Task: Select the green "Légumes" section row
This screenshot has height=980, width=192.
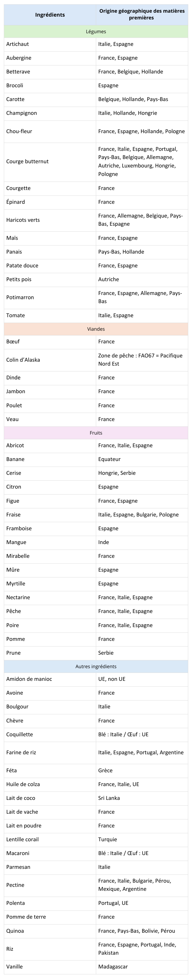Action: (96, 32)
